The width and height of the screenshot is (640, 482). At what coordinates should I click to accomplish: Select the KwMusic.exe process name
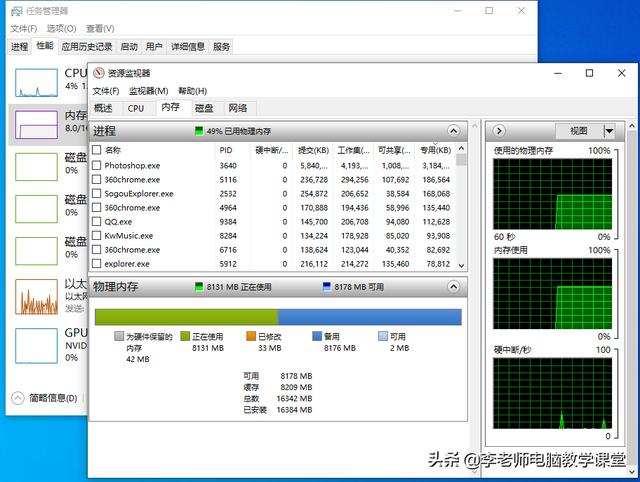pyautogui.click(x=129, y=236)
